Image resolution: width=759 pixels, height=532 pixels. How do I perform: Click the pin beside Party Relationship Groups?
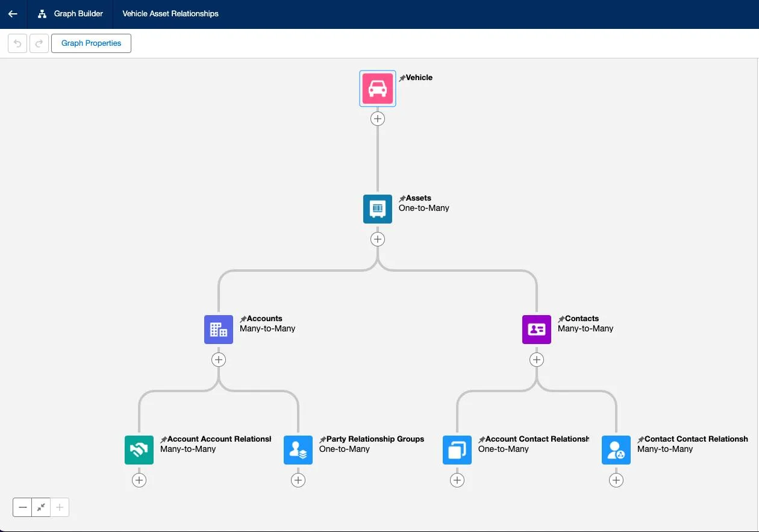click(322, 440)
